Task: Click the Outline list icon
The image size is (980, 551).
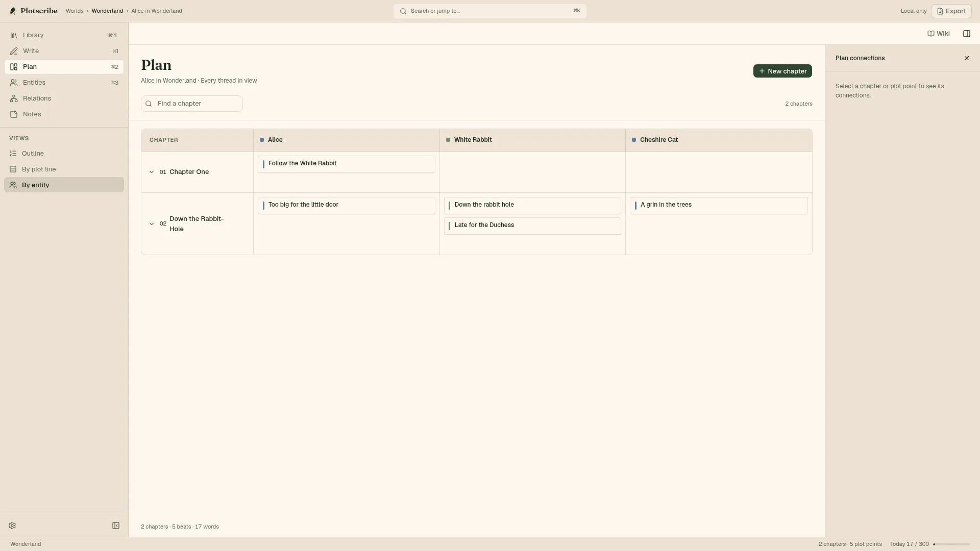Action: (x=13, y=154)
